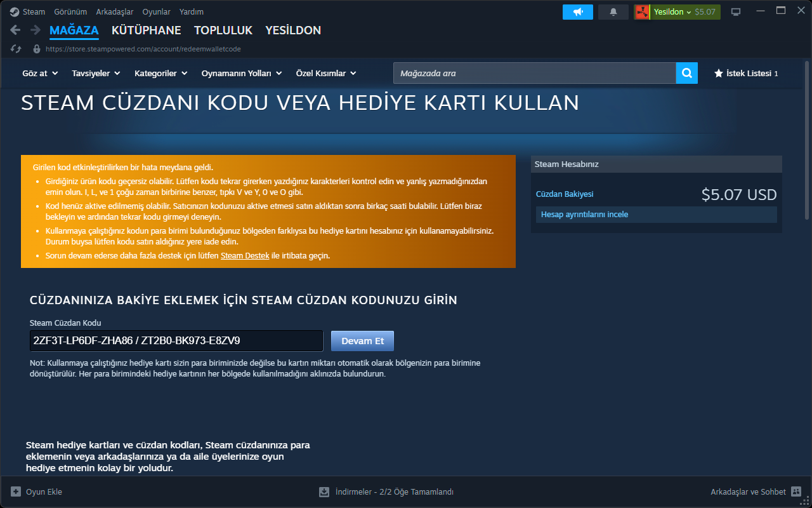This screenshot has width=812, height=508.
Task: Focus the Mağazada ara search field
Action: (x=535, y=73)
